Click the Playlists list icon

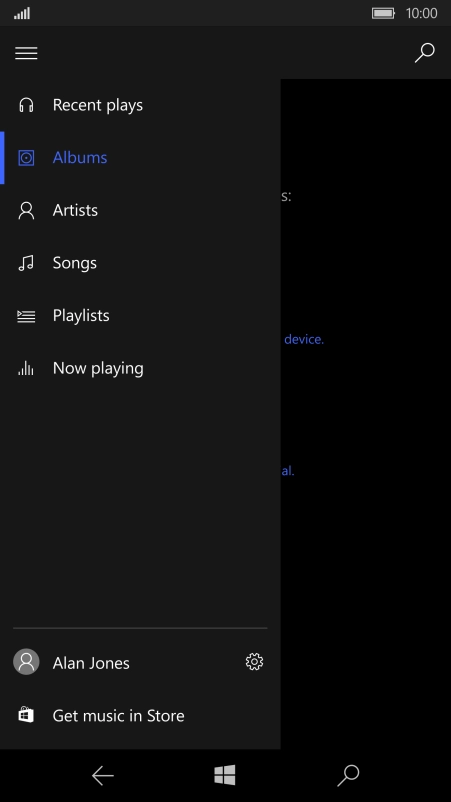point(26,316)
